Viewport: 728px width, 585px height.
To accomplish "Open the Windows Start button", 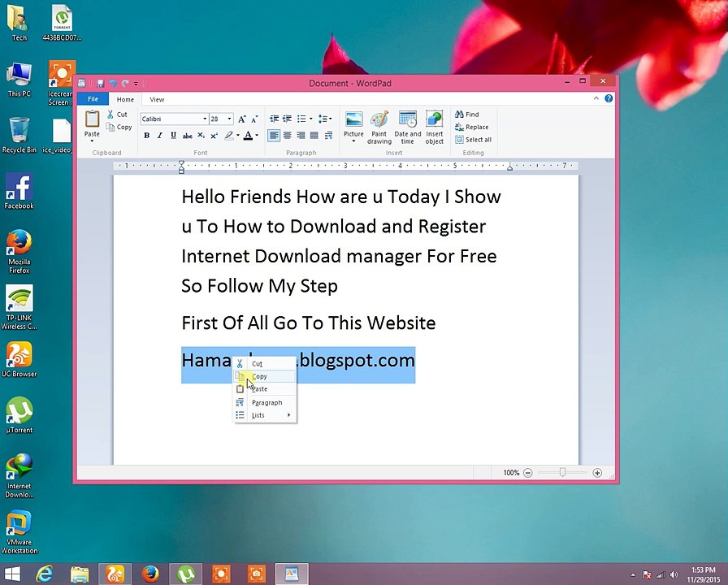I will click(12, 574).
